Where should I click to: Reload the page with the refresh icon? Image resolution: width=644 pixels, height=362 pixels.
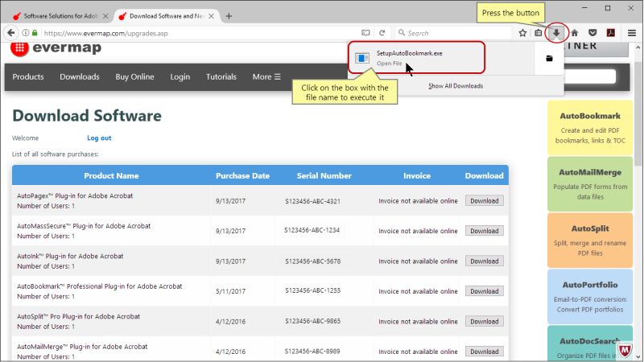(382, 33)
